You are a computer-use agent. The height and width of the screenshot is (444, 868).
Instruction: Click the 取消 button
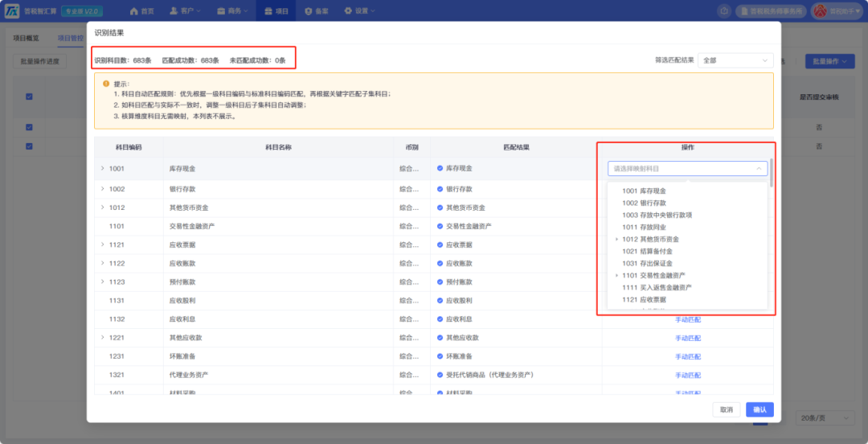[727, 409]
